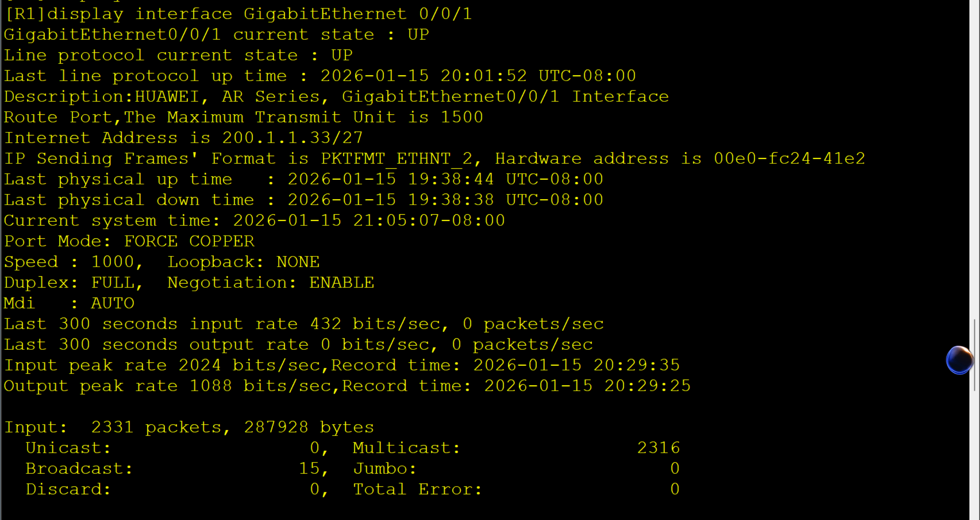This screenshot has width=980, height=520.
Task: Click the IP address 200.1.1.33/27
Action: point(292,138)
